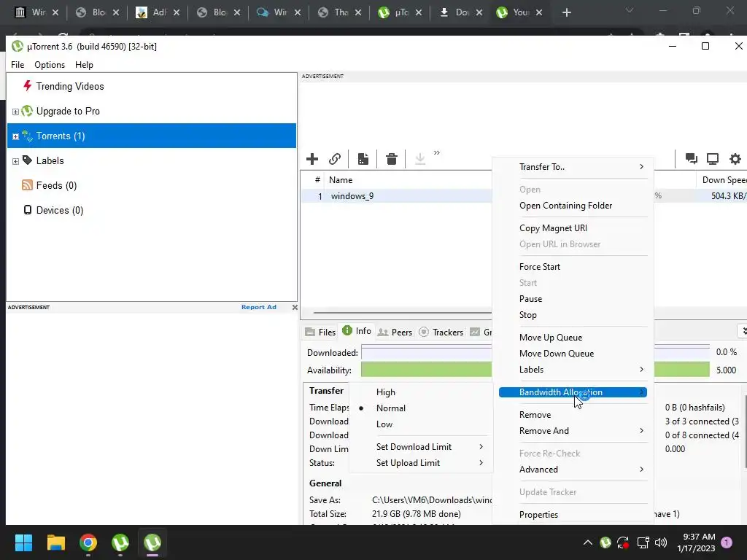Click the remote monitor toolbar icon
The height and width of the screenshot is (560, 747).
[x=713, y=158]
